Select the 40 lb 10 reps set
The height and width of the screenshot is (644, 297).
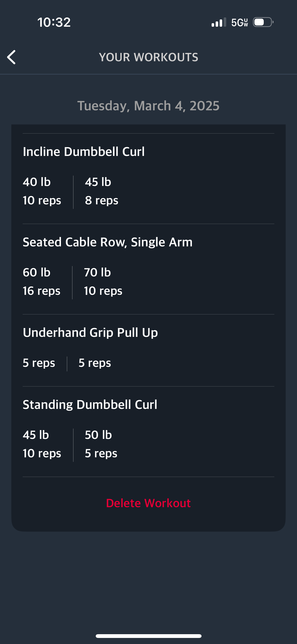coord(42,191)
